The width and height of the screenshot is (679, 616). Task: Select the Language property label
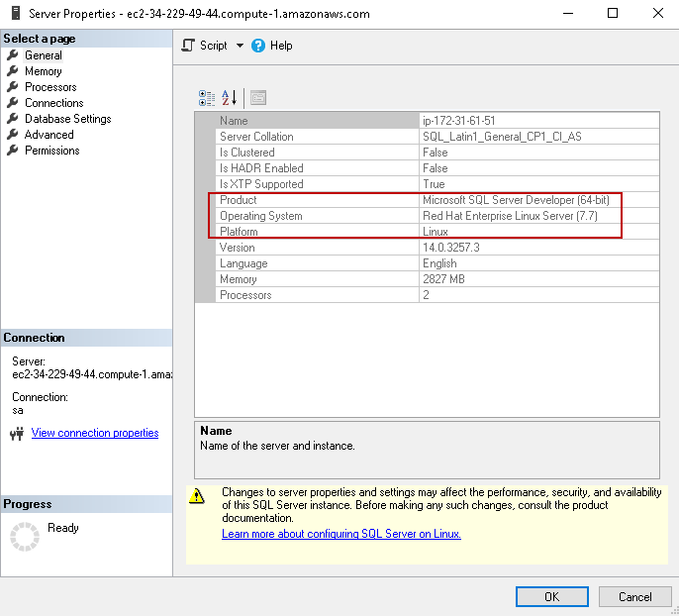click(x=243, y=263)
